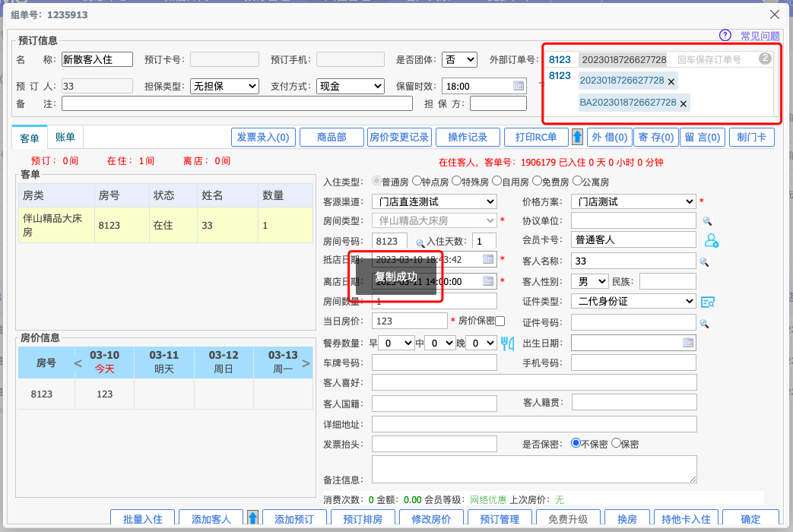Open the 担保类型 dropdown
793x532 pixels.
pos(224,86)
